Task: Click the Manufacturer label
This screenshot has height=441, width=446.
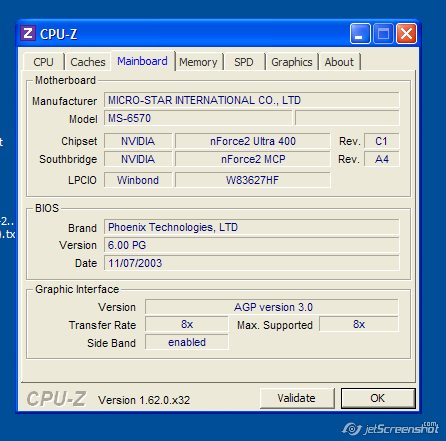Action: (x=65, y=101)
